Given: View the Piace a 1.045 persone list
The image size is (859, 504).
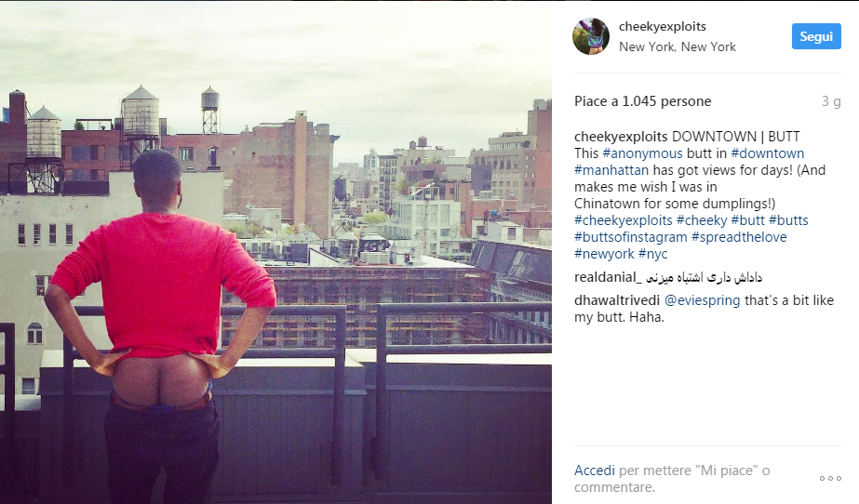Looking at the screenshot, I should [642, 101].
